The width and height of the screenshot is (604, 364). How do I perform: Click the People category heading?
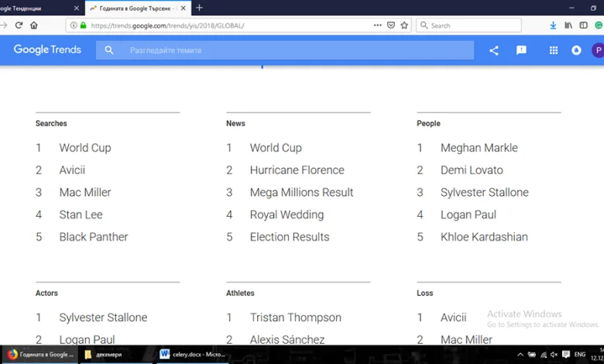pos(428,123)
